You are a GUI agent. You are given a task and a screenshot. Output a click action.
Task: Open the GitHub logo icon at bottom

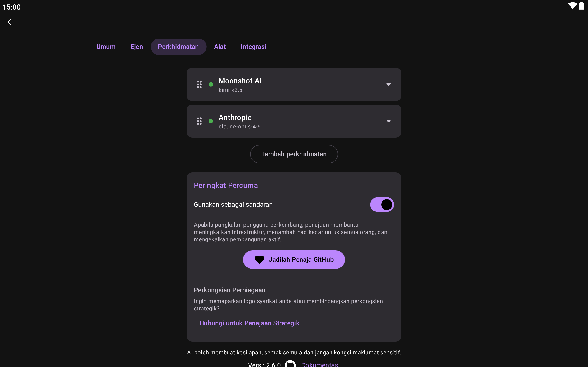pos(290,364)
